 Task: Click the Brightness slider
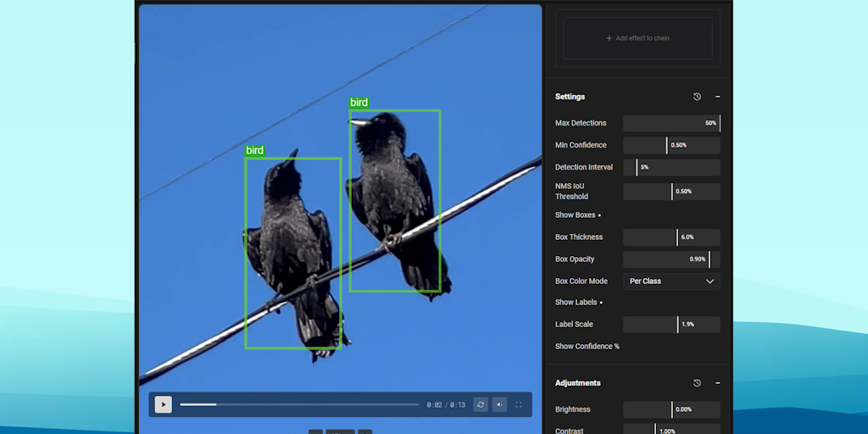pyautogui.click(x=671, y=410)
